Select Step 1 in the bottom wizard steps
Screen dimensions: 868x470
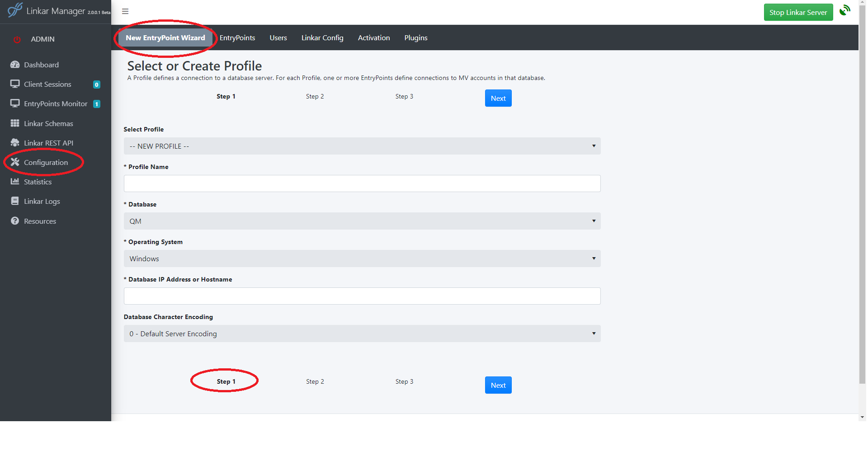226,381
